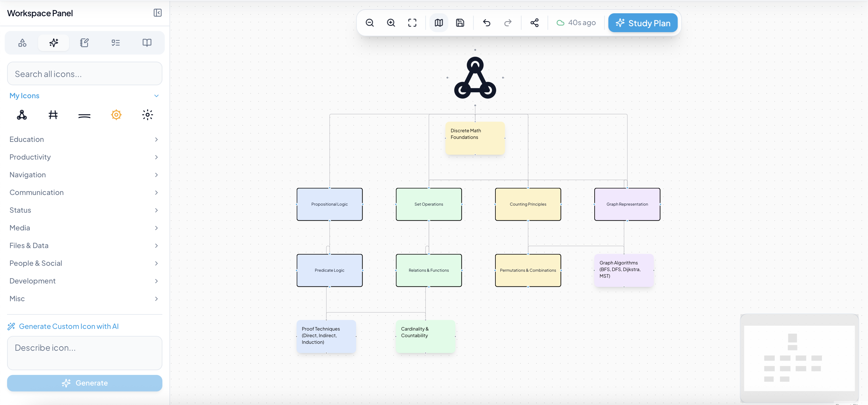
Task: Undo the last action
Action: [x=487, y=22]
